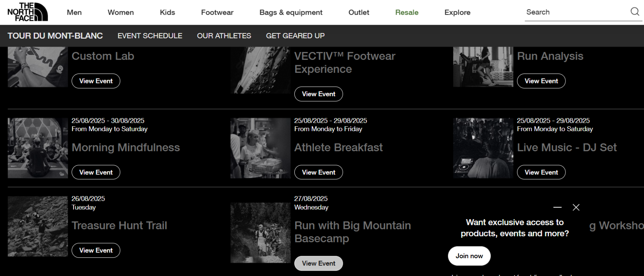This screenshot has width=644, height=276.
Task: Close the exclusive access popup
Action: [x=576, y=207]
